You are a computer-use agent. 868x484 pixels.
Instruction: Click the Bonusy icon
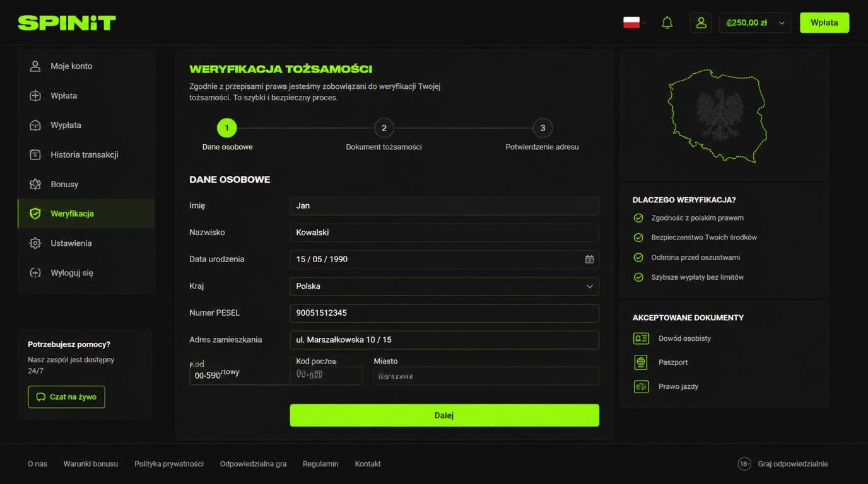point(35,184)
